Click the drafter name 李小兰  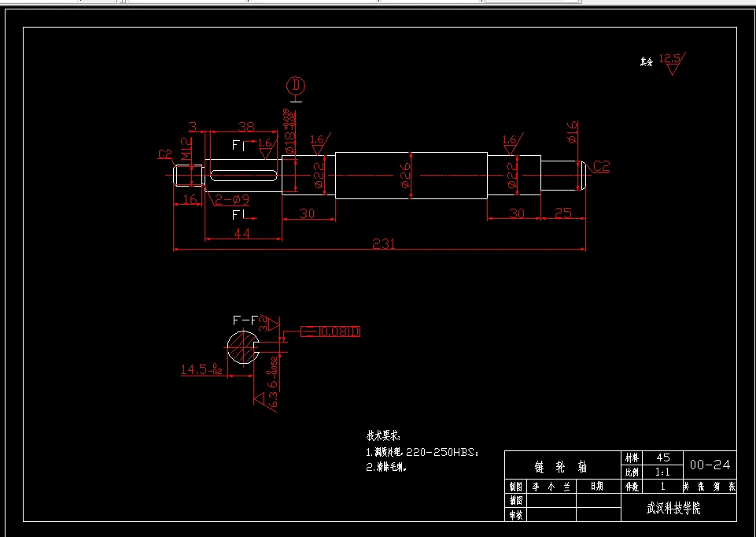(551, 487)
